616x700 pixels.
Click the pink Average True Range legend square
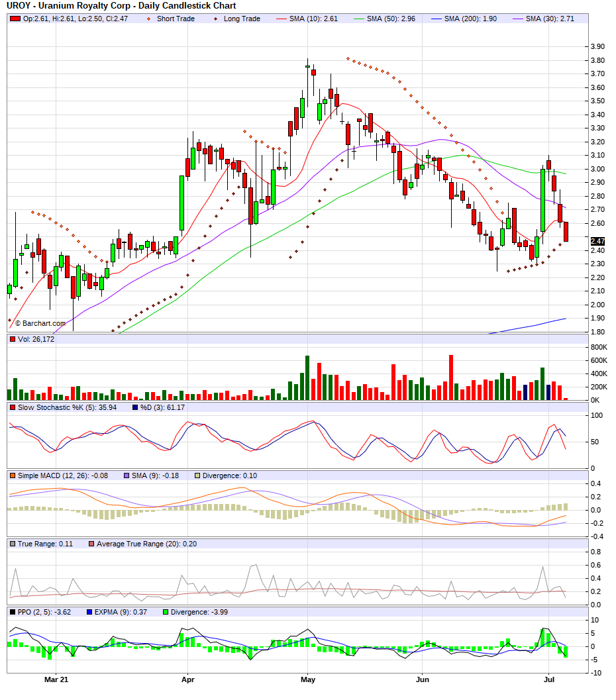(91, 544)
